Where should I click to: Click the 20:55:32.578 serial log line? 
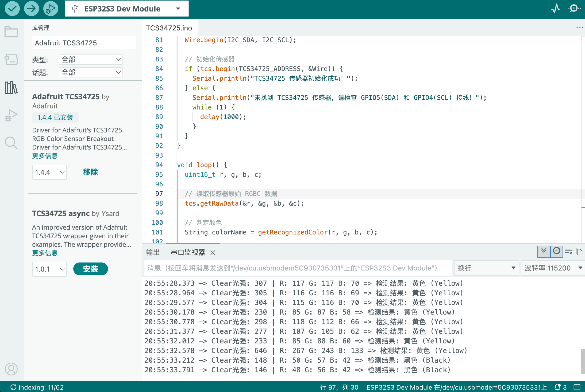tap(306, 350)
